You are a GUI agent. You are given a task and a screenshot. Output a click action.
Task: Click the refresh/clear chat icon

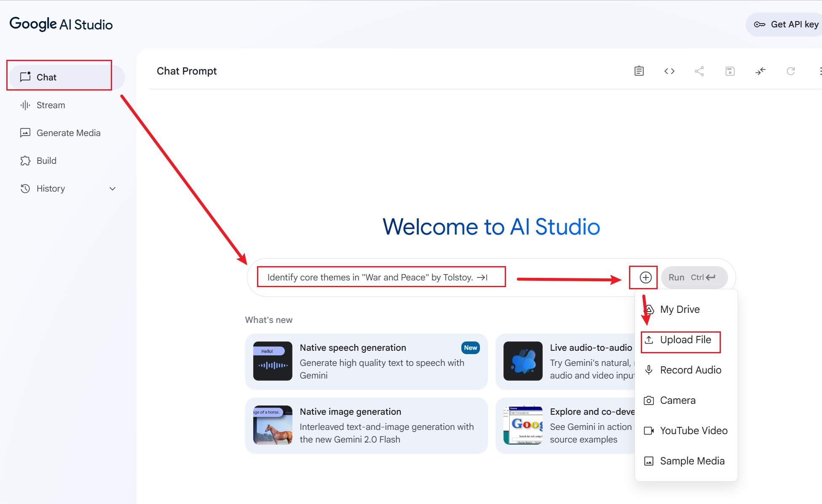tap(790, 71)
